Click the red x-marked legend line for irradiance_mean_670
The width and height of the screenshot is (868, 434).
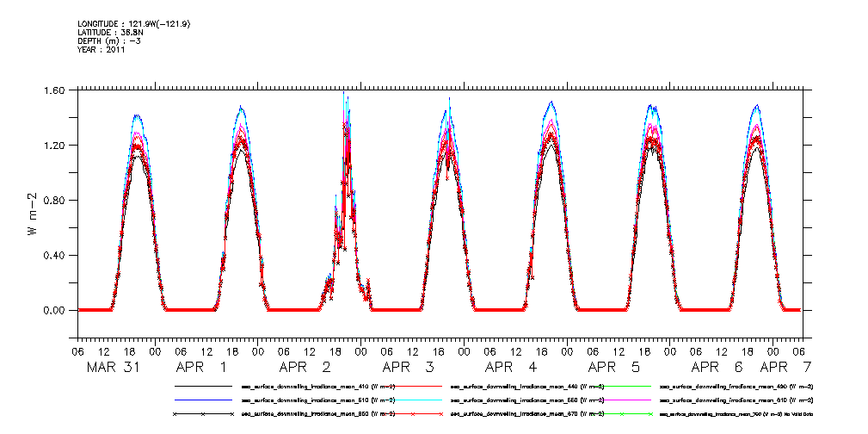[412, 414]
